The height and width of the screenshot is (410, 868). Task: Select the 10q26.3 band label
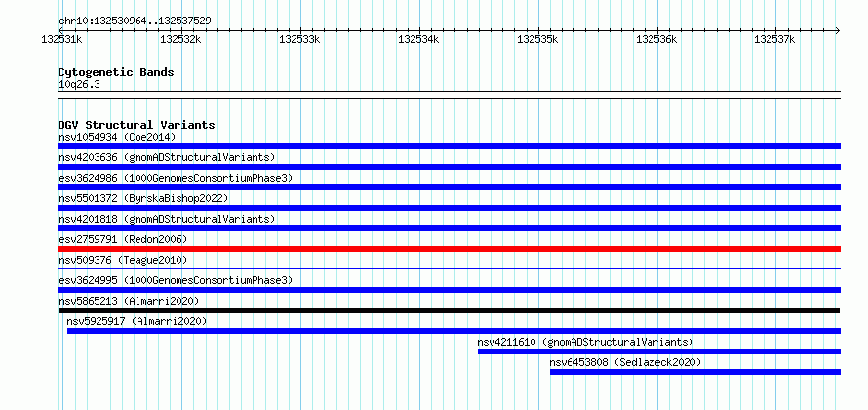[x=79, y=85]
